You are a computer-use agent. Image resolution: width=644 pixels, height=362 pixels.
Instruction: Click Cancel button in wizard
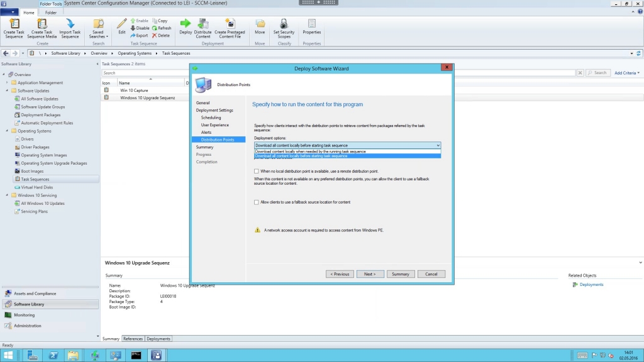pos(431,274)
